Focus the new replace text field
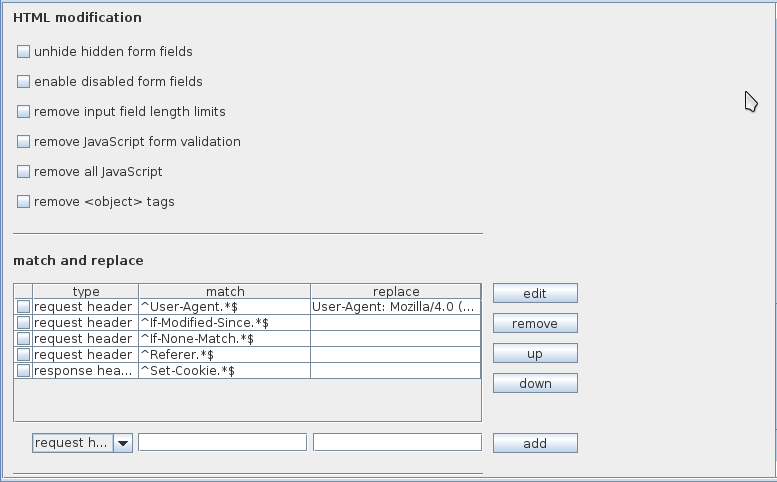Image resolution: width=777 pixels, height=482 pixels. click(x=397, y=442)
